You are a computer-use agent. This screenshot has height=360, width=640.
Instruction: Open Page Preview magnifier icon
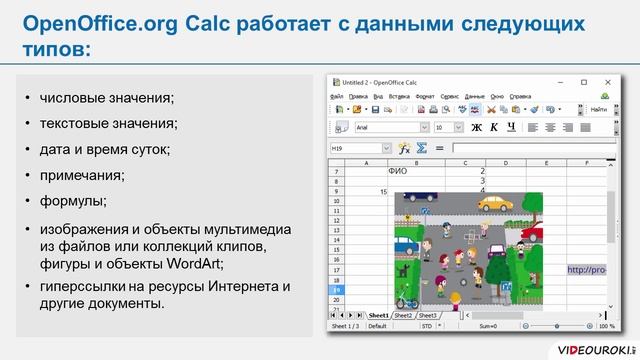pos(446,109)
